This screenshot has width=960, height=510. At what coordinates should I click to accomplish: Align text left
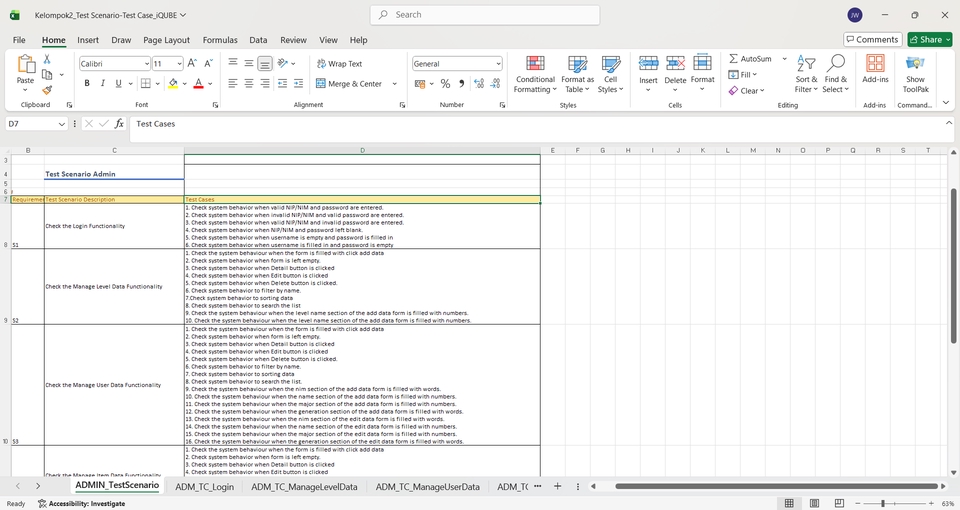[233, 83]
